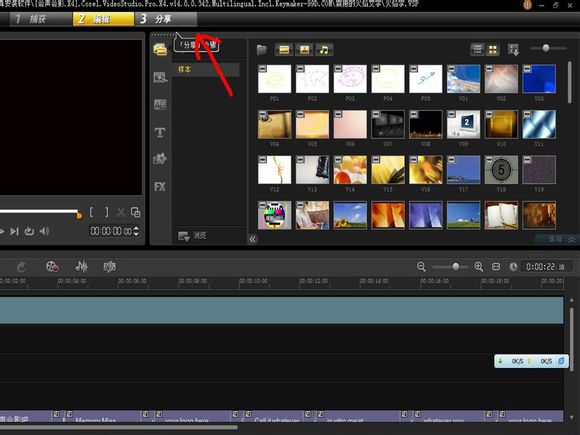Viewport: 580px width, 435px height.
Task: Click the preview timecode 00:00:00:00 field
Action: click(111, 231)
